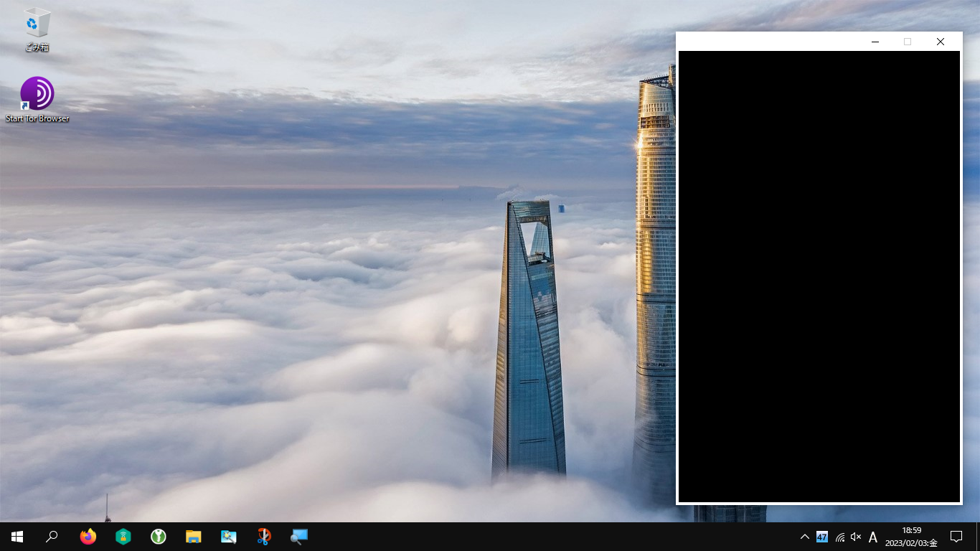Select the Recycle Bin desktop icon

(x=37, y=30)
